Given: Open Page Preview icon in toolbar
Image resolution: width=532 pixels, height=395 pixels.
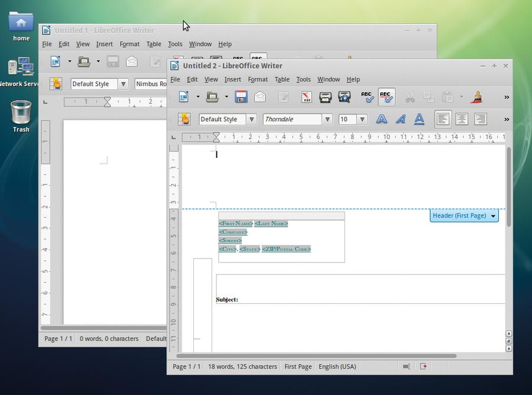Looking at the screenshot, I should [344, 97].
